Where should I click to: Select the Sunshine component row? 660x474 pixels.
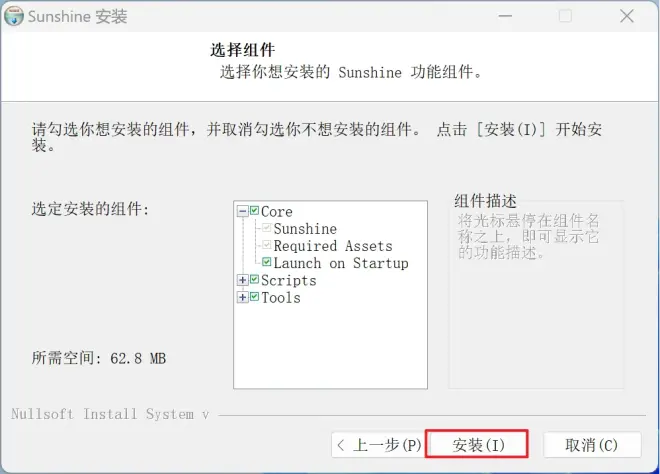pyautogui.click(x=305, y=229)
